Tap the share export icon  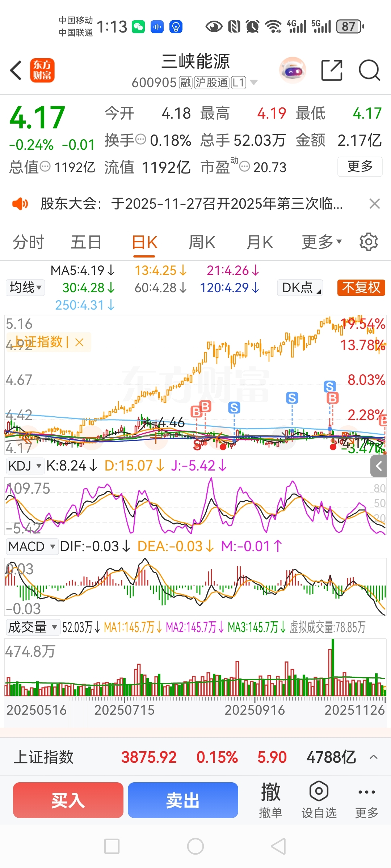(332, 70)
